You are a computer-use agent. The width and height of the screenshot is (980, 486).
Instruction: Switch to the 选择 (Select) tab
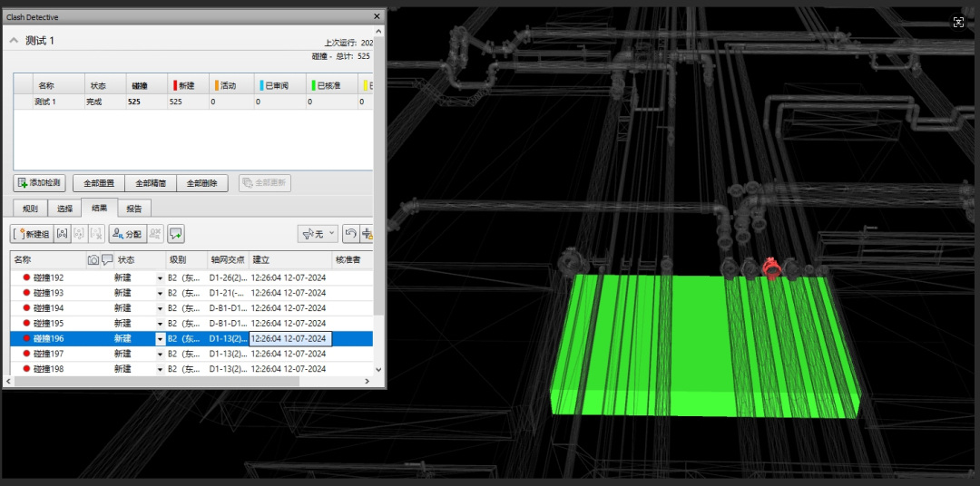(x=64, y=209)
